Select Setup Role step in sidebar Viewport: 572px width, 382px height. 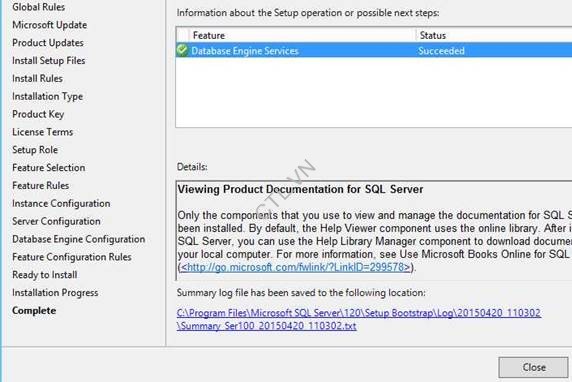(35, 150)
